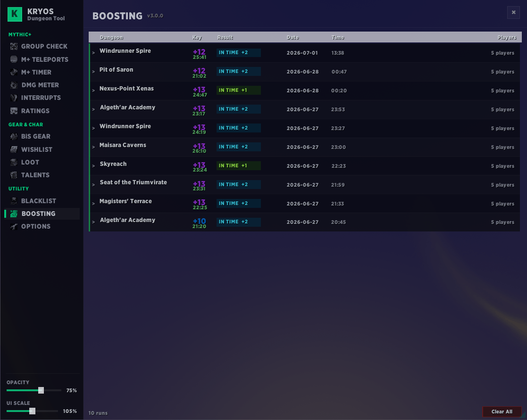The width and height of the screenshot is (527, 420).
Task: Click the Interrupts shield icon
Action: tap(14, 98)
